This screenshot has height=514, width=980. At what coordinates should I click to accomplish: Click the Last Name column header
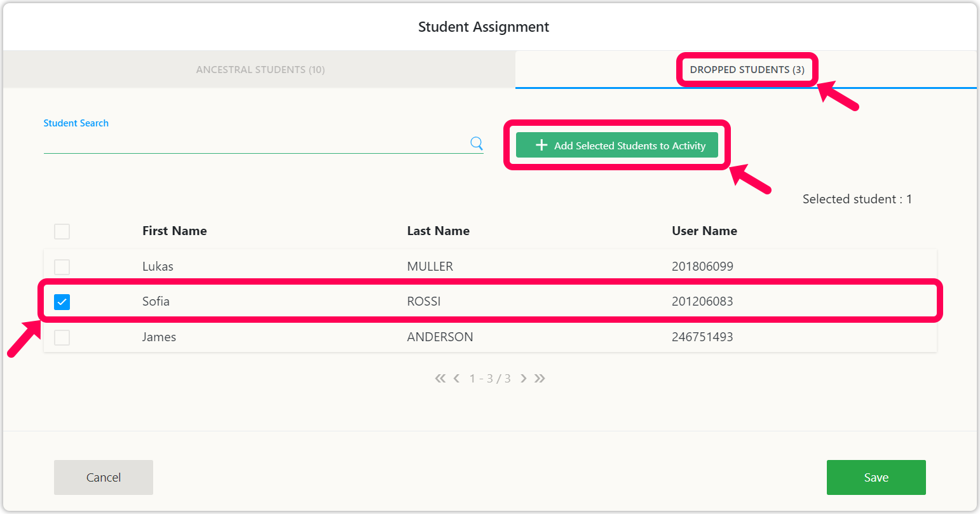pos(438,231)
